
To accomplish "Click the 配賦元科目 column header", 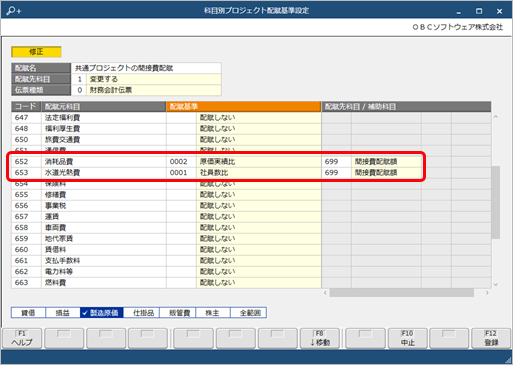I will point(104,107).
